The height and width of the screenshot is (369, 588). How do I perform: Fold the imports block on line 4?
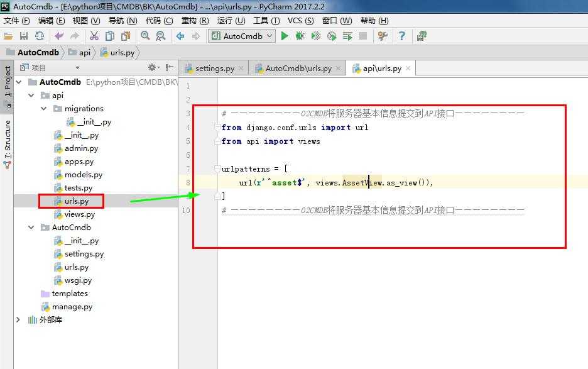tap(217, 128)
